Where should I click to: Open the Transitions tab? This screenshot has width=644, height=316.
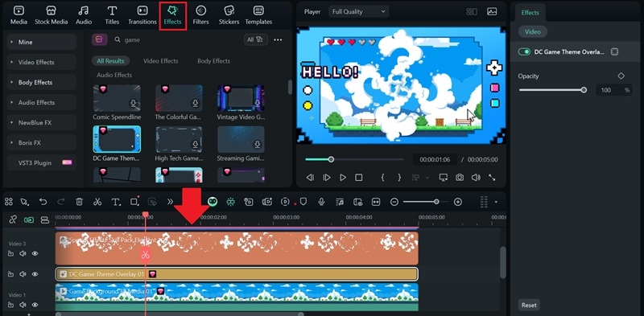coord(142,15)
